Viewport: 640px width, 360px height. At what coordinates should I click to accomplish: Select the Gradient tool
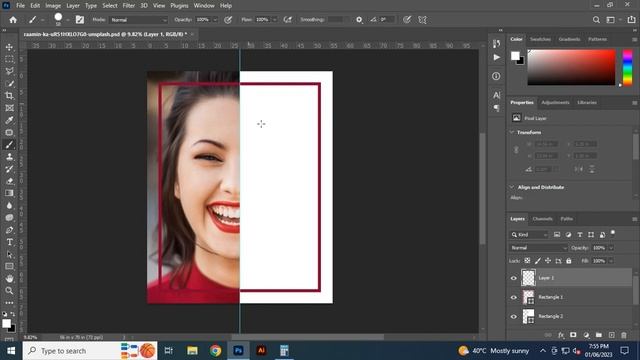click(9, 193)
